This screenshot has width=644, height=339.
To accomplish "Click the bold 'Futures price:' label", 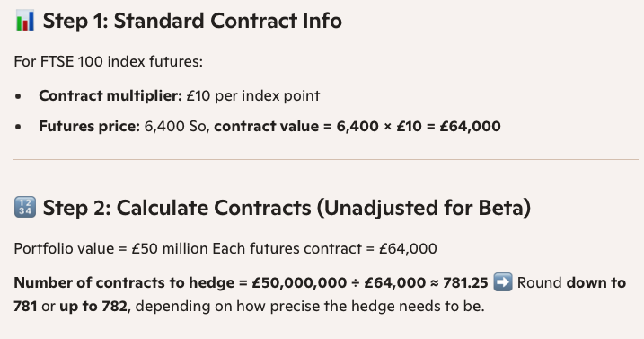I will (90, 126).
